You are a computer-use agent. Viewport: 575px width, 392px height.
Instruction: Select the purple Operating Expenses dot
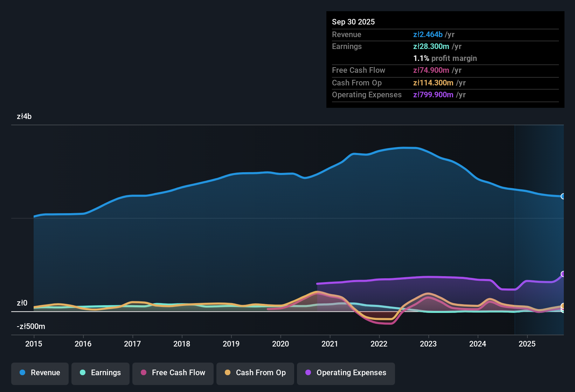coord(308,373)
